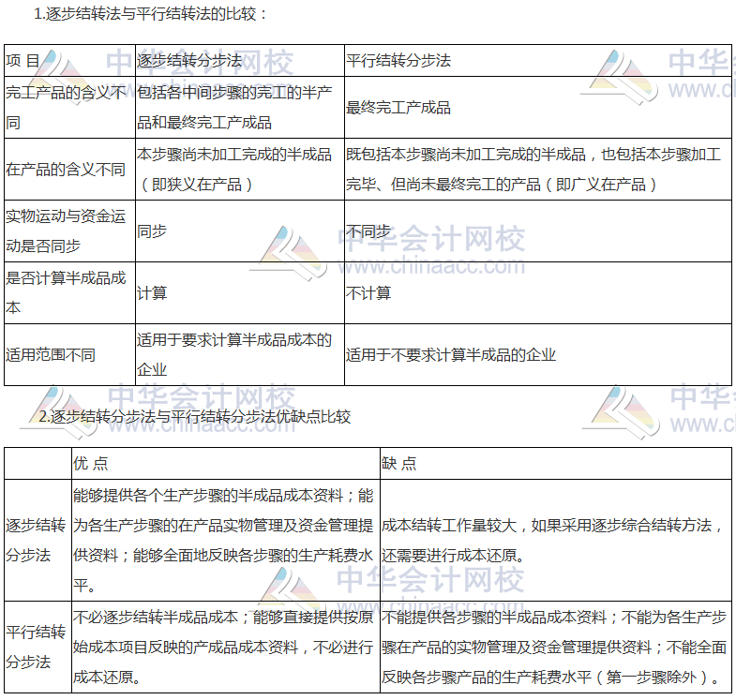Click the heading '1.逐步结转法与平行结转法的比较：'
This screenshot has width=736, height=700.
(x=150, y=14)
